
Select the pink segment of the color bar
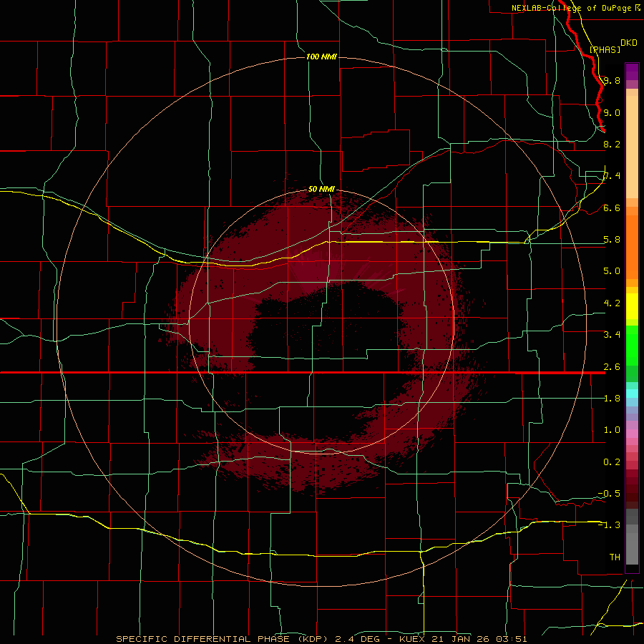(x=632, y=434)
